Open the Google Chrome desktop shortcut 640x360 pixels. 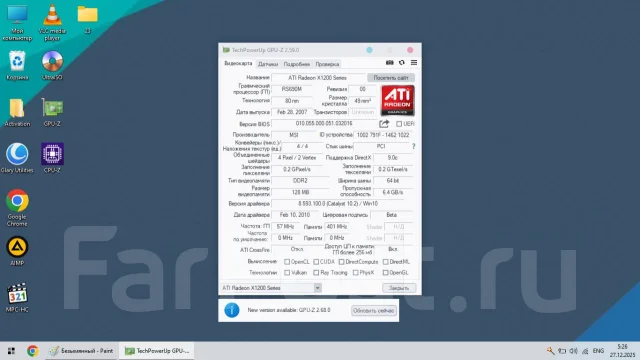coord(17,208)
